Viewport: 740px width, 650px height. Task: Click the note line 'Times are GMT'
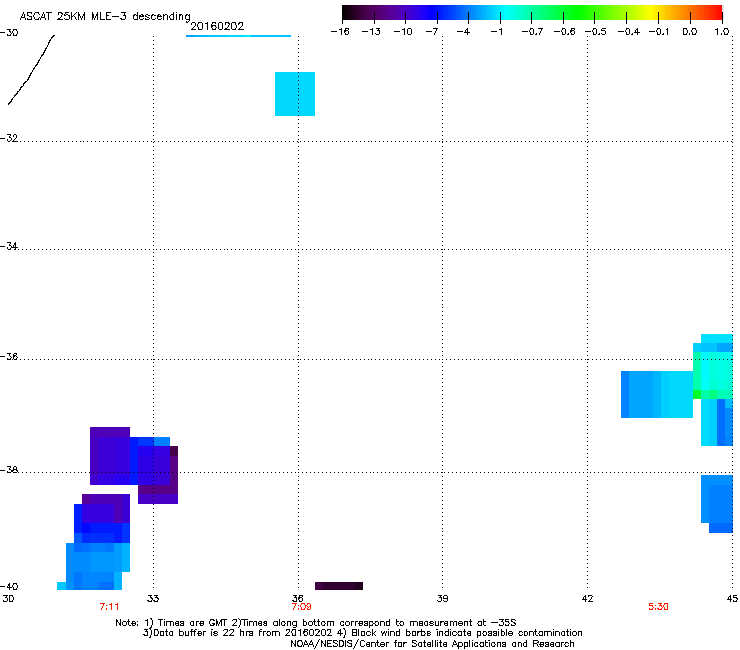[x=193, y=623]
